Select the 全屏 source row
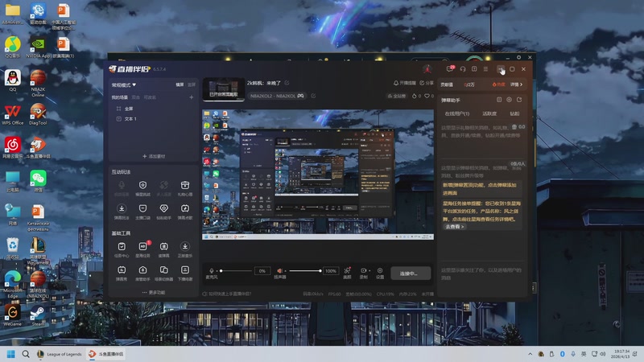The height and width of the screenshot is (362, 644). click(x=154, y=109)
